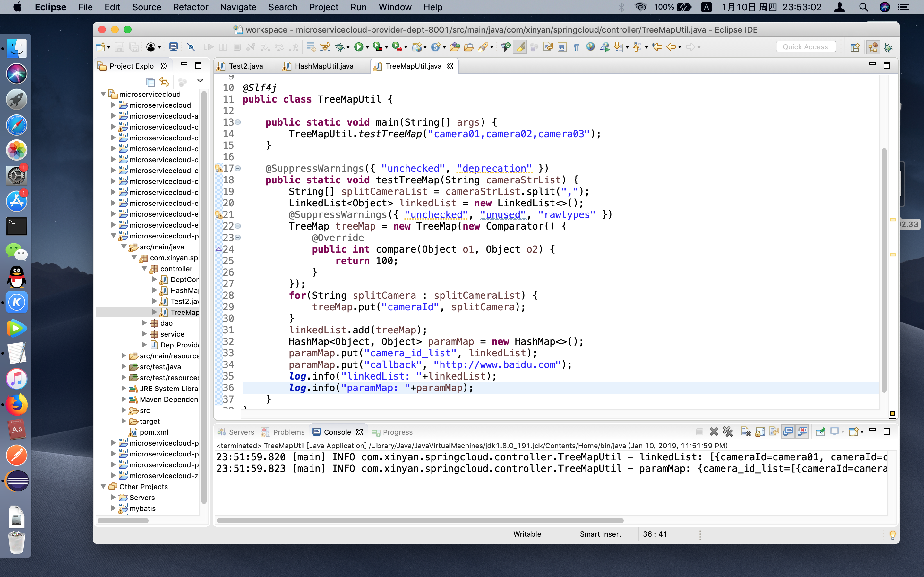Viewport: 924px width, 577px height.
Task: Click Collapse All in Project Explorer
Action: tap(150, 81)
